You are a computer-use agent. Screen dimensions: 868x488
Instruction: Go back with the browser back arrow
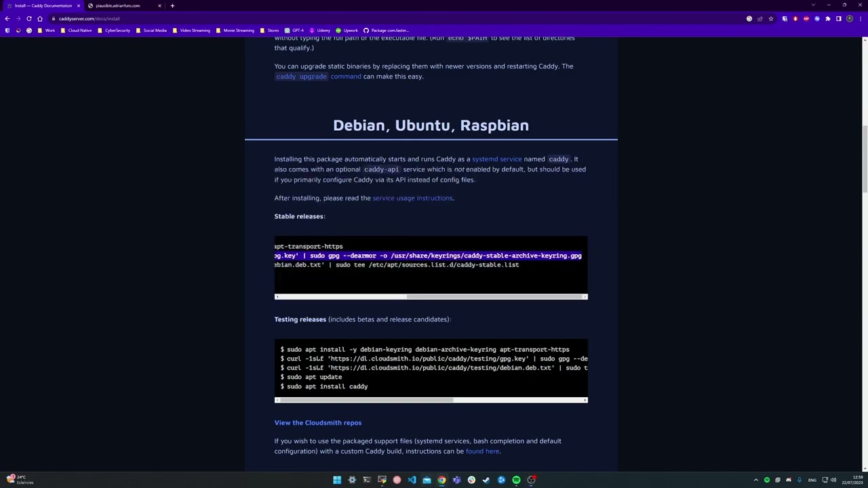(x=7, y=18)
